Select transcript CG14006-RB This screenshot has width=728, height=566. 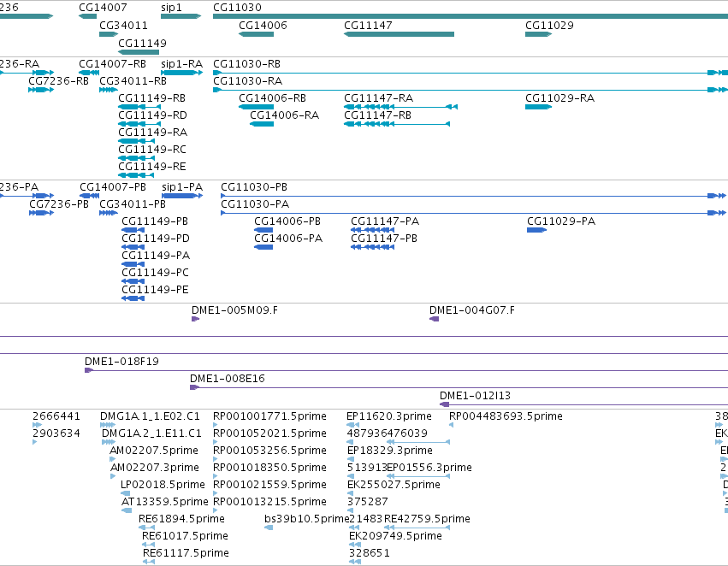[272, 97]
